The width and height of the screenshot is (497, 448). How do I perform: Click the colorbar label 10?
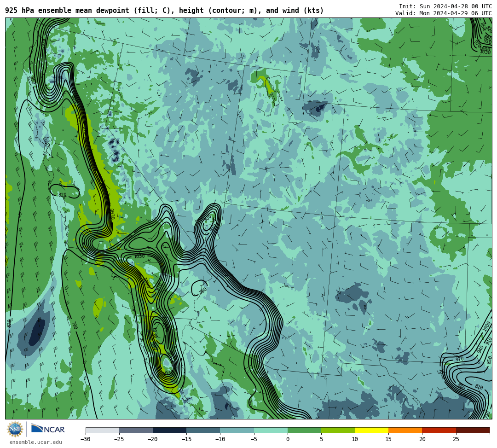[x=355, y=439]
